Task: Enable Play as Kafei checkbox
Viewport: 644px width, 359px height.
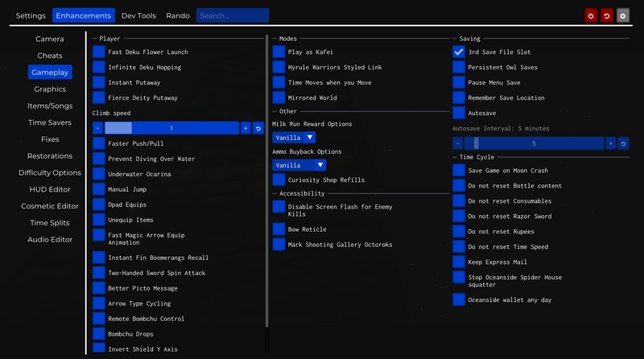Action: tap(279, 52)
